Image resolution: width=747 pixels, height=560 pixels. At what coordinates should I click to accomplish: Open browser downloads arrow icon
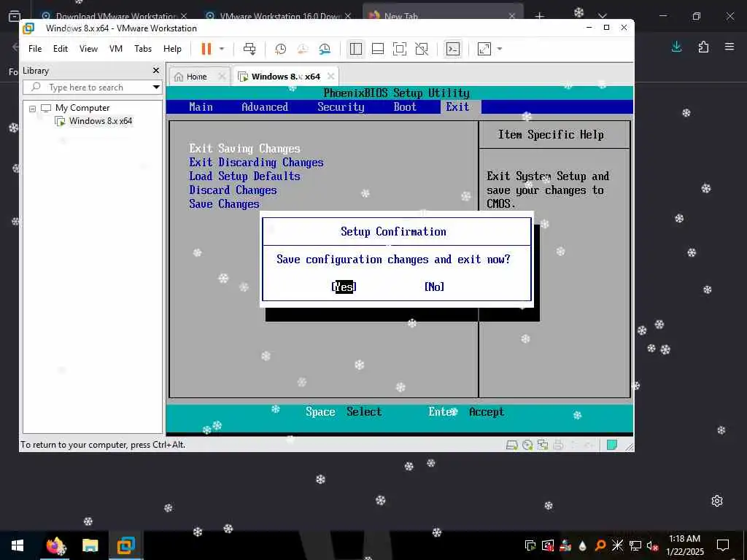point(676,47)
